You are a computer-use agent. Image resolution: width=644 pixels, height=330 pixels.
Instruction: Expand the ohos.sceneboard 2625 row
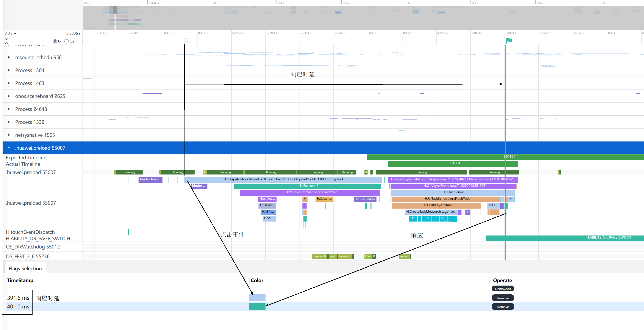(9, 96)
